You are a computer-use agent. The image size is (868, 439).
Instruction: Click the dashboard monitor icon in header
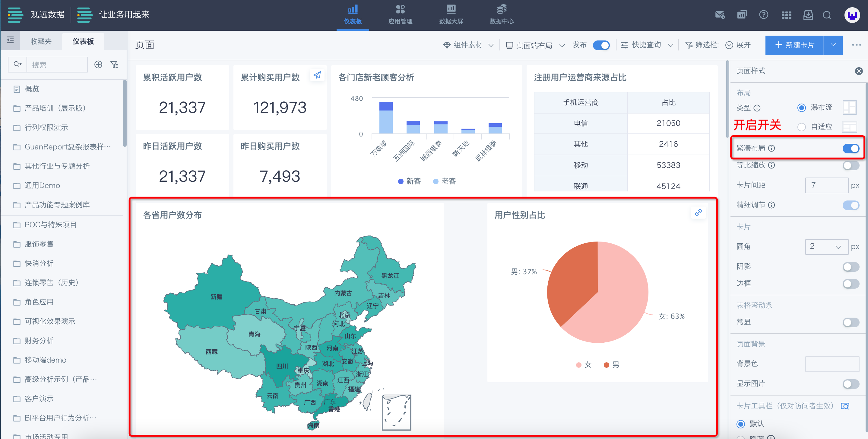pyautogui.click(x=742, y=15)
